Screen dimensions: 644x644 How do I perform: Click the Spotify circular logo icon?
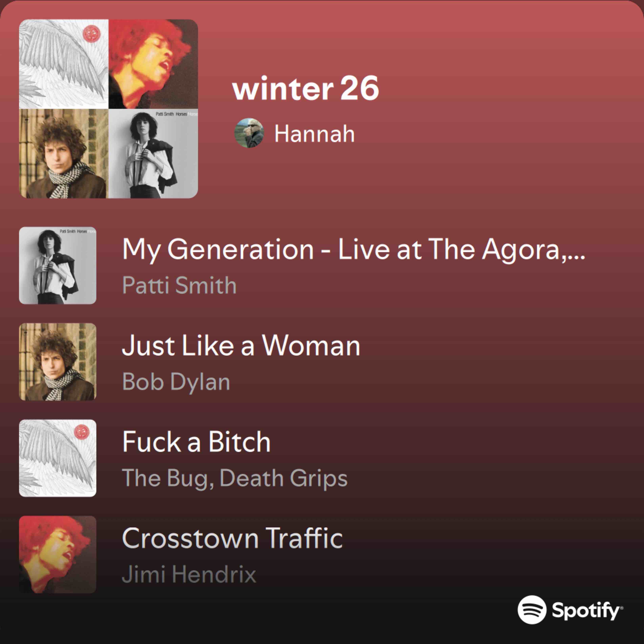(x=532, y=609)
